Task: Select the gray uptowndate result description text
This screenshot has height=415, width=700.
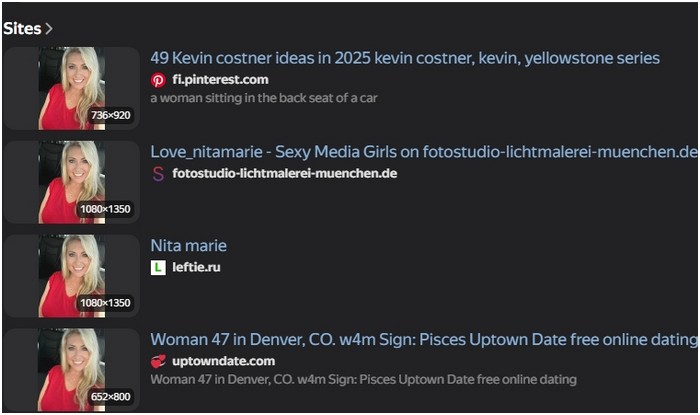Action: tap(363, 380)
